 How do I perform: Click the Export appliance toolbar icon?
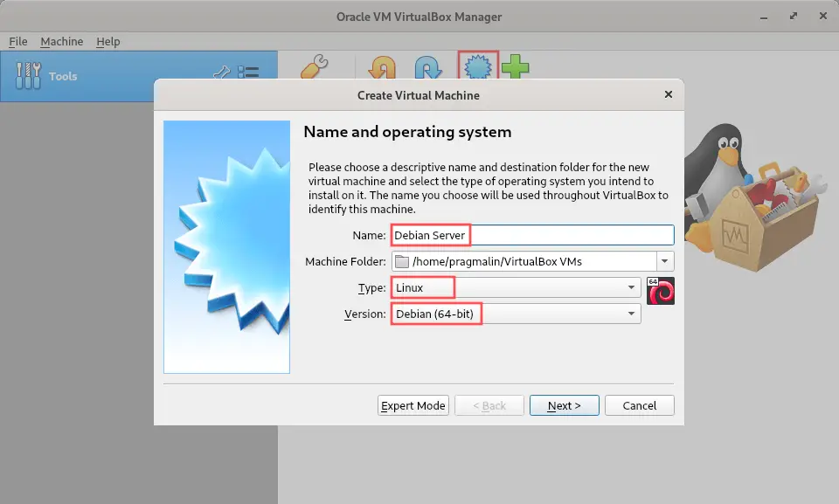click(428, 67)
